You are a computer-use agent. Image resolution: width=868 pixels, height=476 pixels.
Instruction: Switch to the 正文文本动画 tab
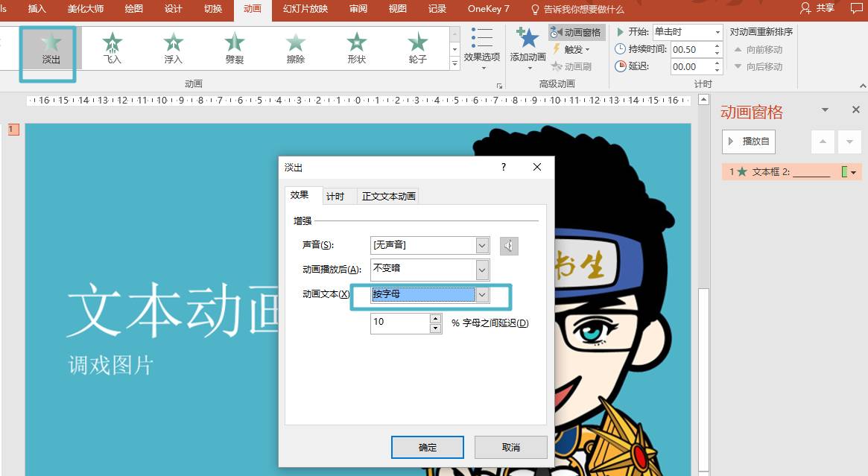click(x=389, y=197)
